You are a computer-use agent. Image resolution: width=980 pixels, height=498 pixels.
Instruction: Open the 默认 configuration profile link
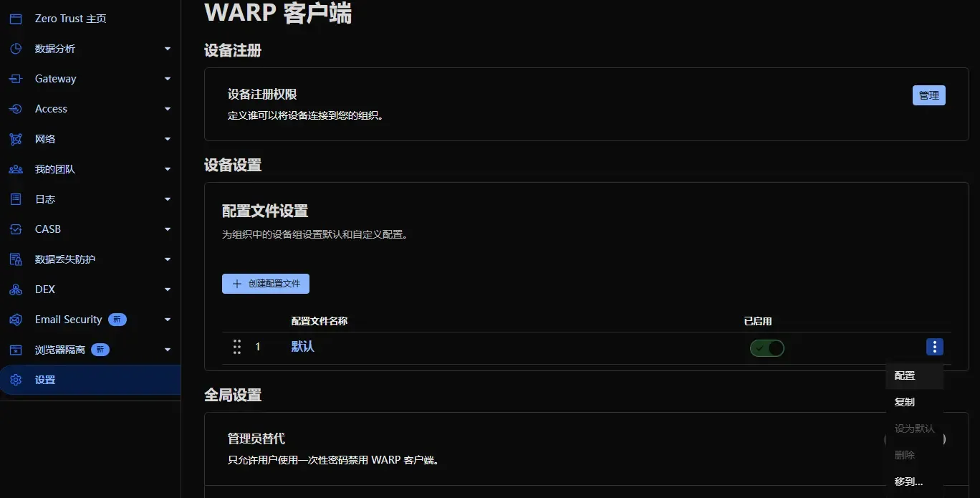(x=302, y=347)
